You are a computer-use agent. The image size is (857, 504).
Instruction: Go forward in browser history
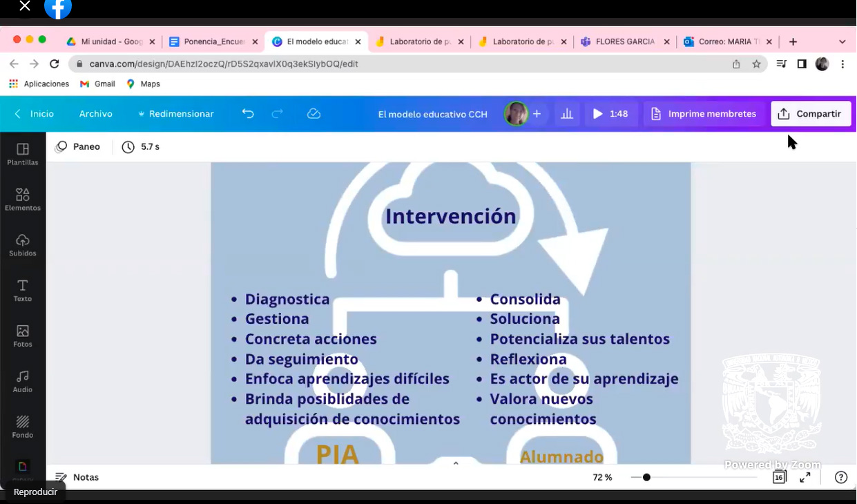click(34, 64)
